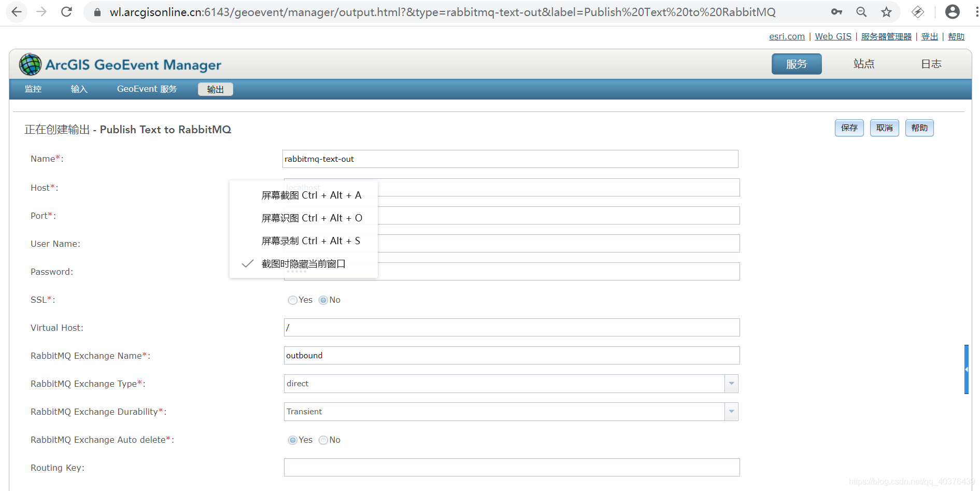Open the Web GIS link
The height and width of the screenshot is (491, 980).
833,36
